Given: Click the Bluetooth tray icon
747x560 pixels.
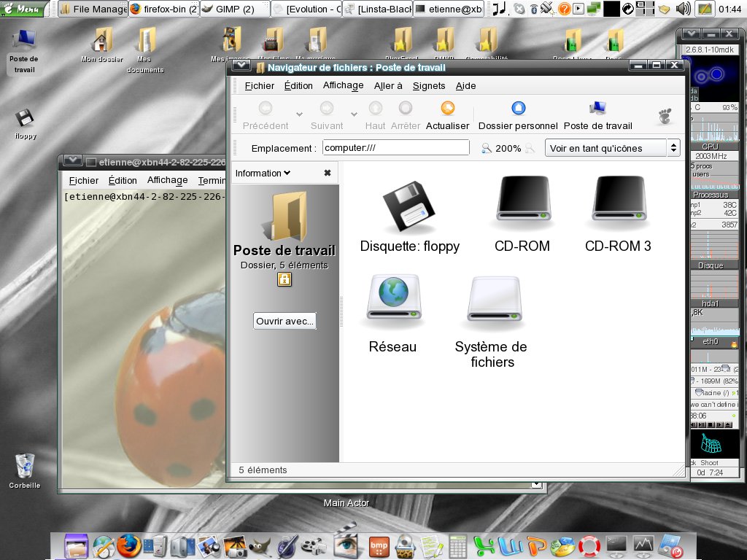Looking at the screenshot, I should (x=533, y=9).
